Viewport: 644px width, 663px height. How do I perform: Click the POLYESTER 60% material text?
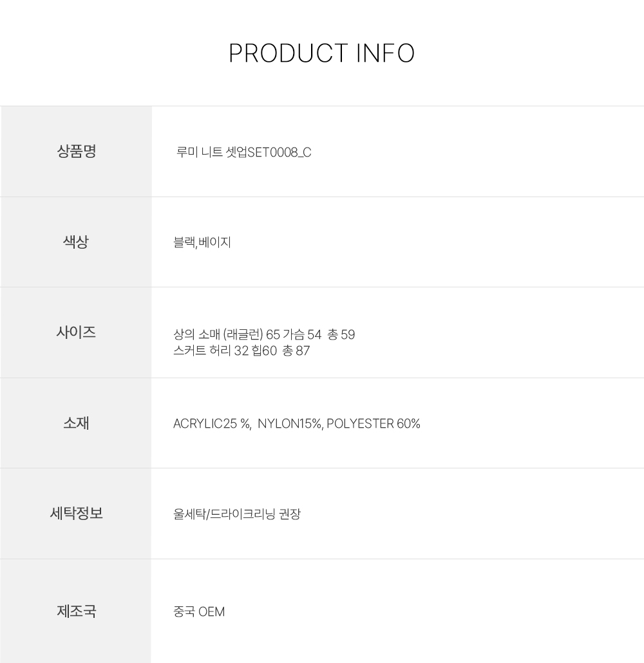coord(374,424)
